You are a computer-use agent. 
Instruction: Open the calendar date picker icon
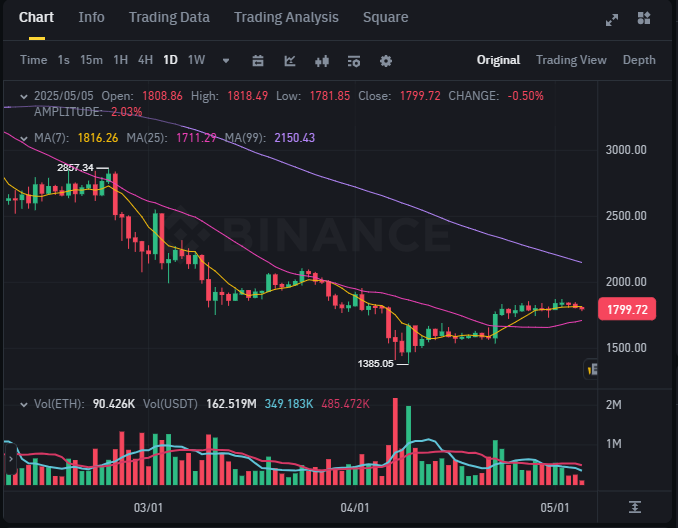[258, 61]
